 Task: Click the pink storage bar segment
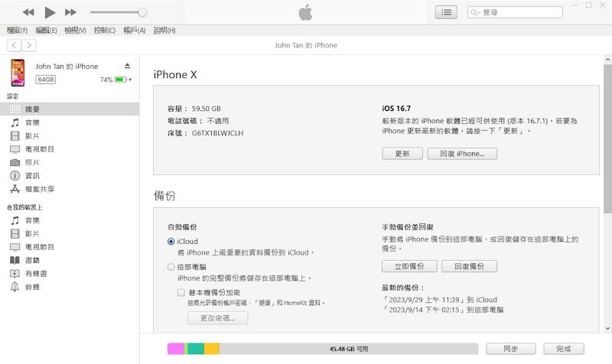pos(176,349)
